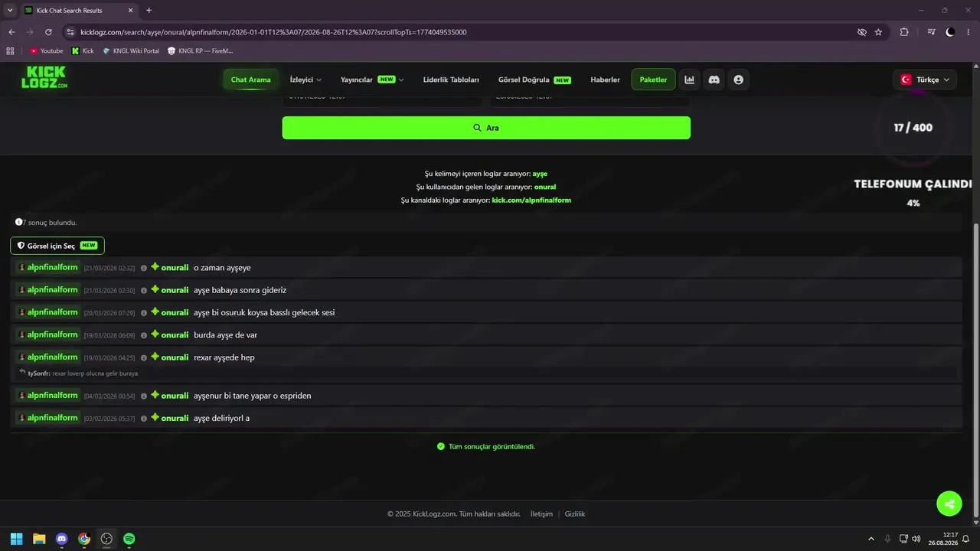
Task: Click message text 'o zaman ayşeye'
Action: [222, 268]
